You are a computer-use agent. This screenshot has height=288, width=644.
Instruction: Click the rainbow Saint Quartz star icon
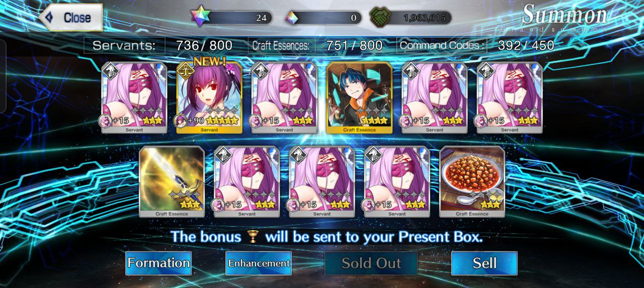pyautogui.click(x=200, y=17)
